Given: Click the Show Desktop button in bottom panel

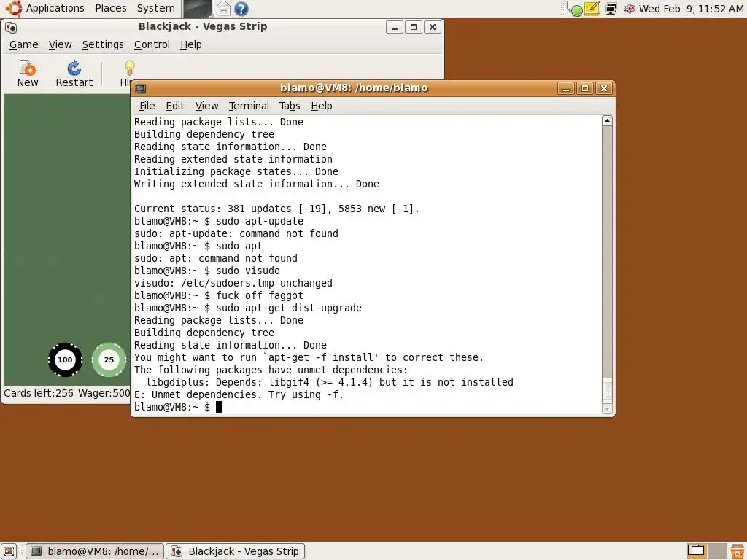Looking at the screenshot, I should (x=9, y=551).
